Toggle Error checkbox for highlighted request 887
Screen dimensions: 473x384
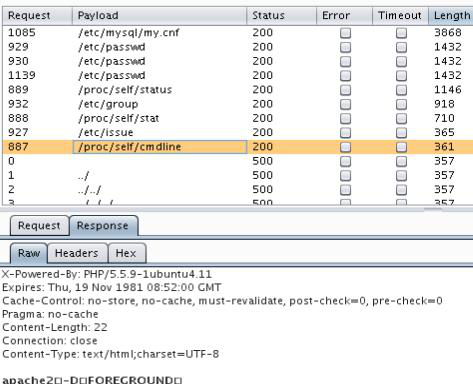point(345,147)
